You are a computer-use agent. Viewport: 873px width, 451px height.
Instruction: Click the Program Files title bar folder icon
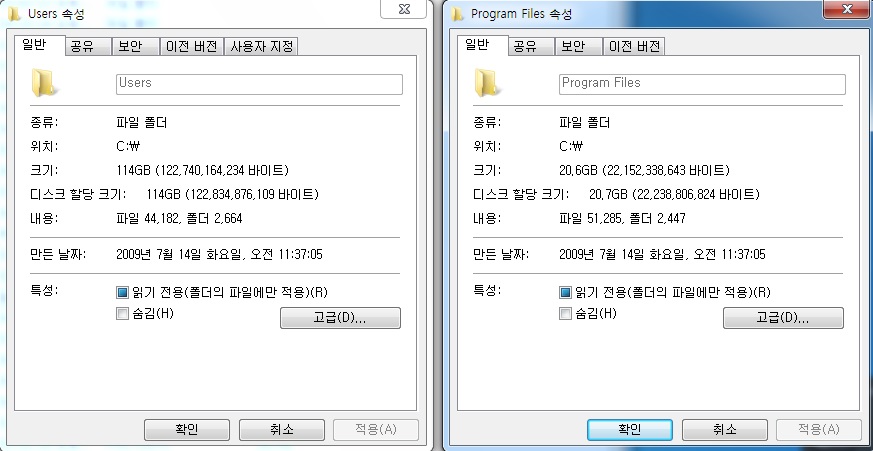click(x=457, y=13)
